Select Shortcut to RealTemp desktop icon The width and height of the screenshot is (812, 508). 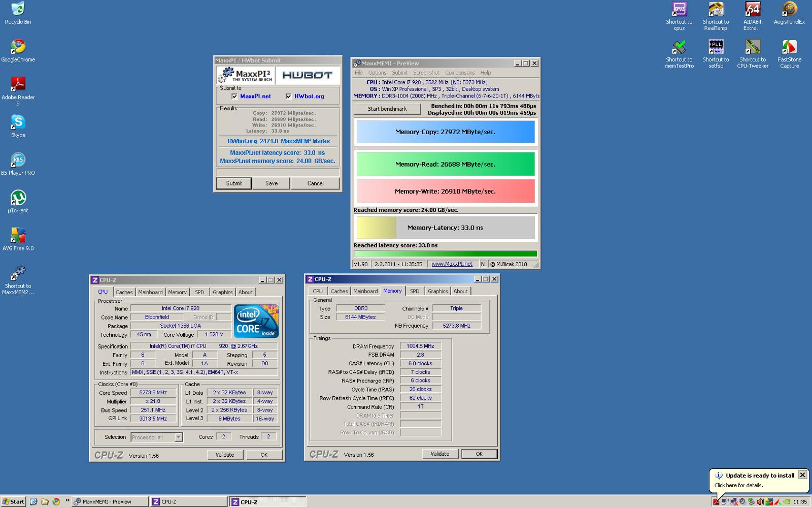tap(716, 16)
